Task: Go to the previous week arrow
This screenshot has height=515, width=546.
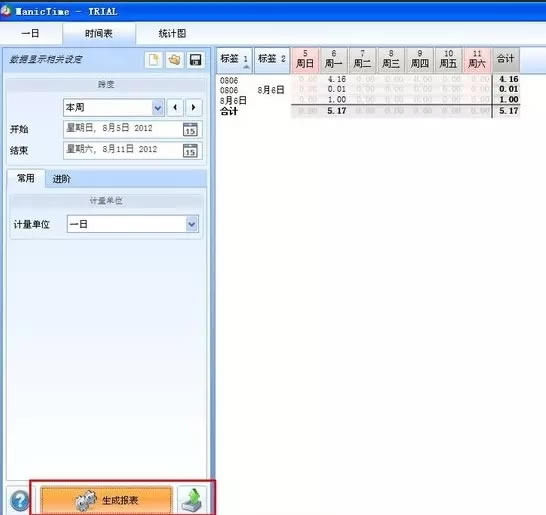Action: 175,107
